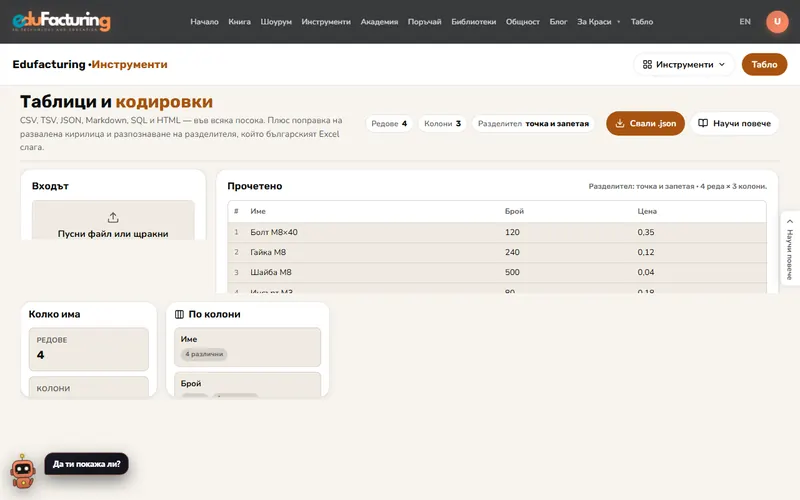This screenshot has width=800, height=500.
Task: Open the Инструменти dropdown in the subheader
Action: point(684,64)
